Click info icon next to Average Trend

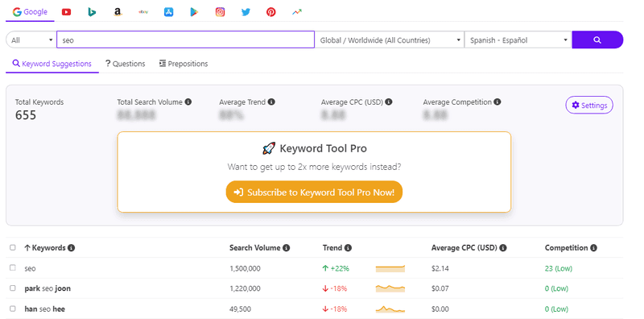coord(271,102)
